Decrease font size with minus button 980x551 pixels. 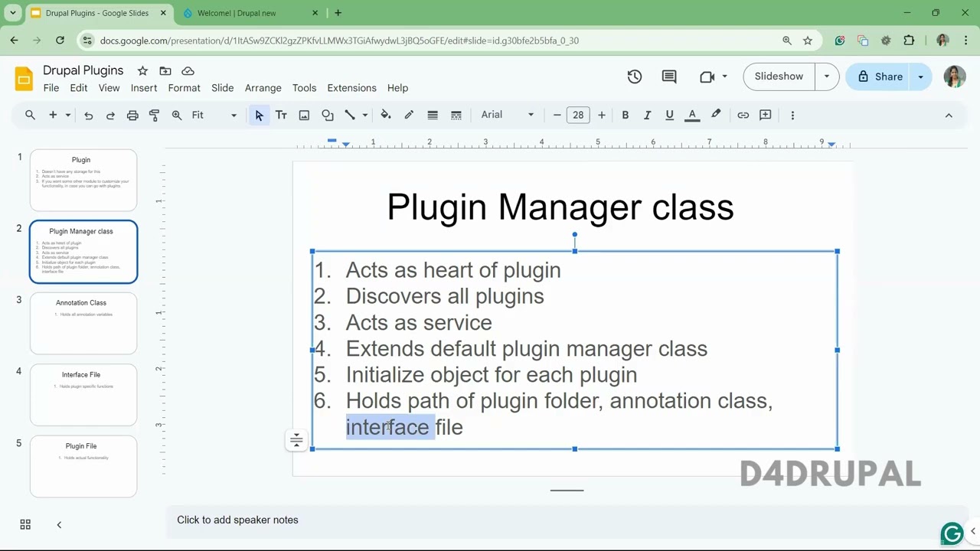[557, 115]
